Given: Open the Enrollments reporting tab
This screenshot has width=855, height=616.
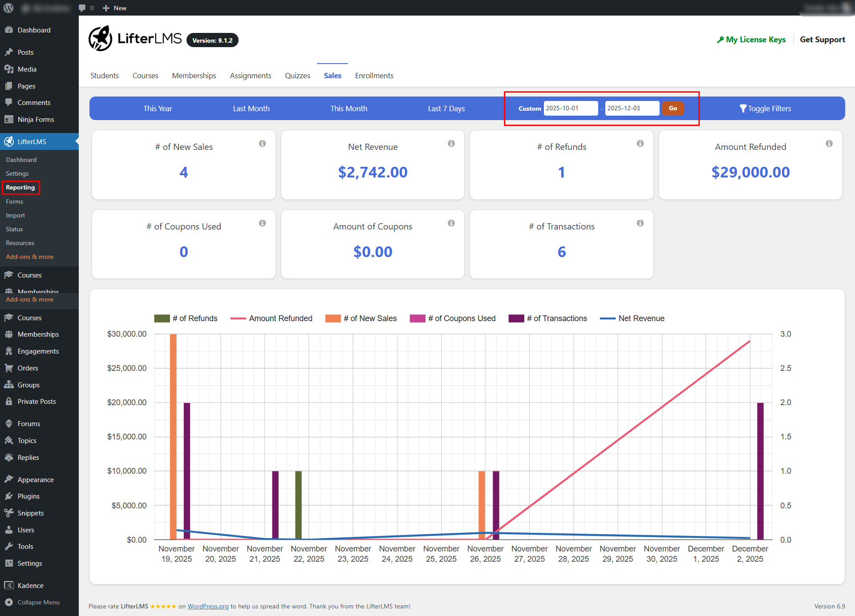Looking at the screenshot, I should (x=374, y=76).
